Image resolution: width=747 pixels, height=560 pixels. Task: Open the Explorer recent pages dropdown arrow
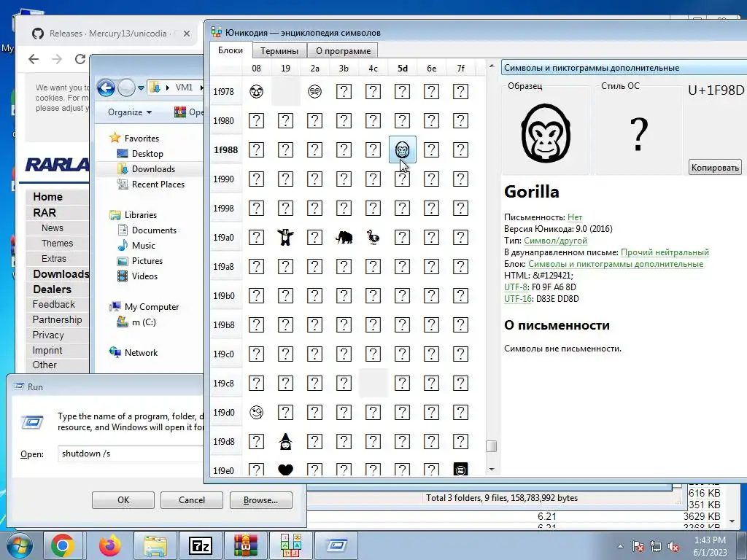141,88
